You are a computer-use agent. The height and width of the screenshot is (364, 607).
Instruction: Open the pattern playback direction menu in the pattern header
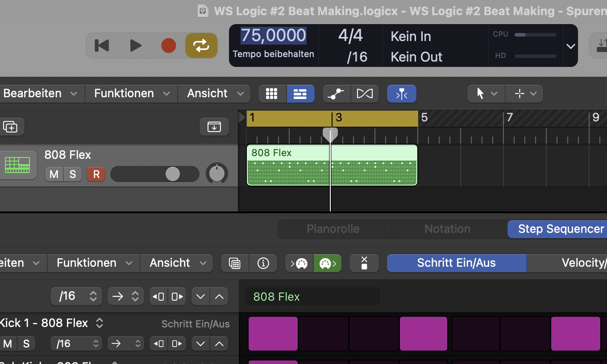pyautogui.click(x=126, y=297)
